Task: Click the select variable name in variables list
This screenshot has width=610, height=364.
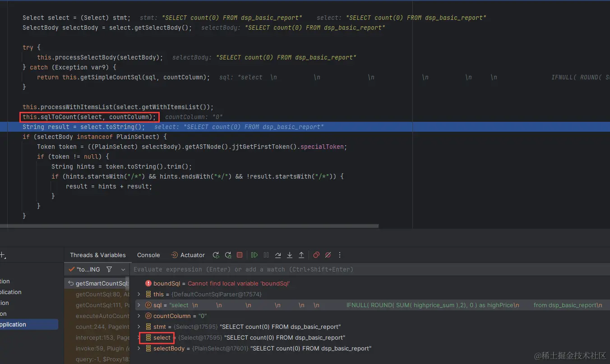Action: (162, 337)
